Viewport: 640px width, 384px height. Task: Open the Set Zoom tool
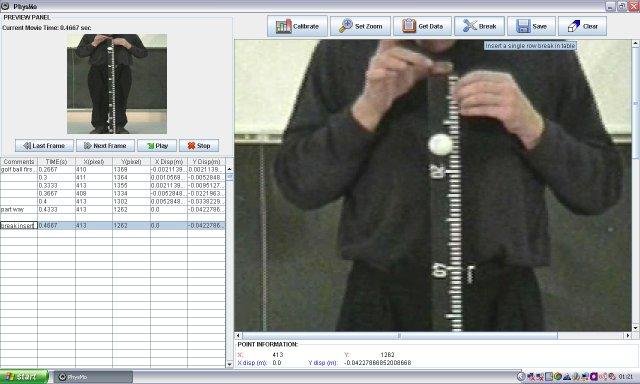click(360, 26)
